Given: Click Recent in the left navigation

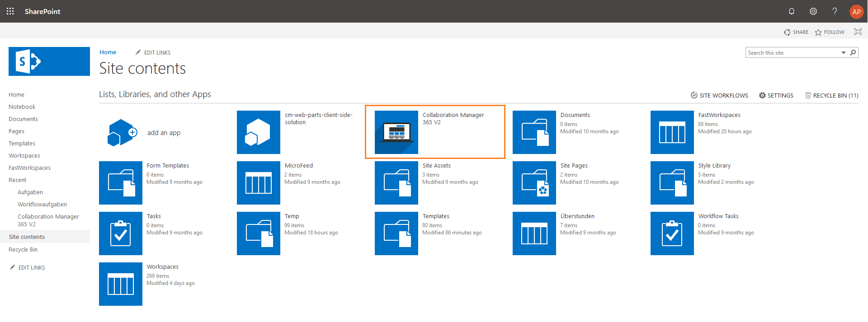Looking at the screenshot, I should click(18, 180).
